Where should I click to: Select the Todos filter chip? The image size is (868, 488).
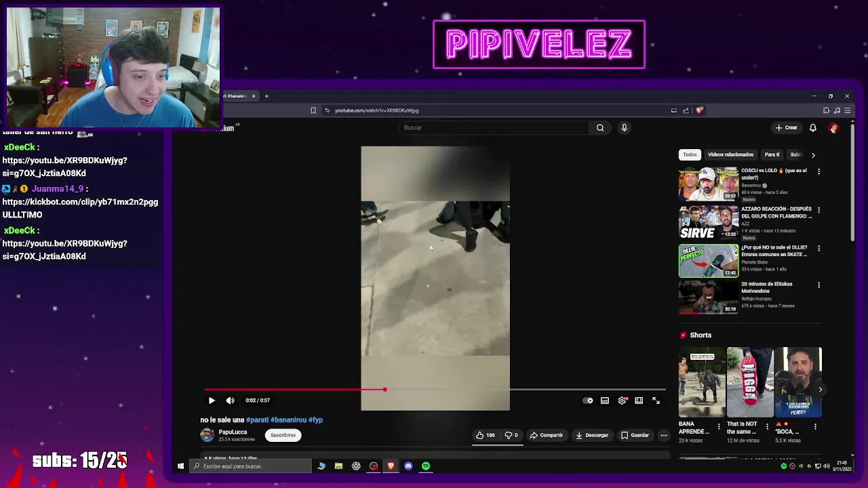click(690, 155)
